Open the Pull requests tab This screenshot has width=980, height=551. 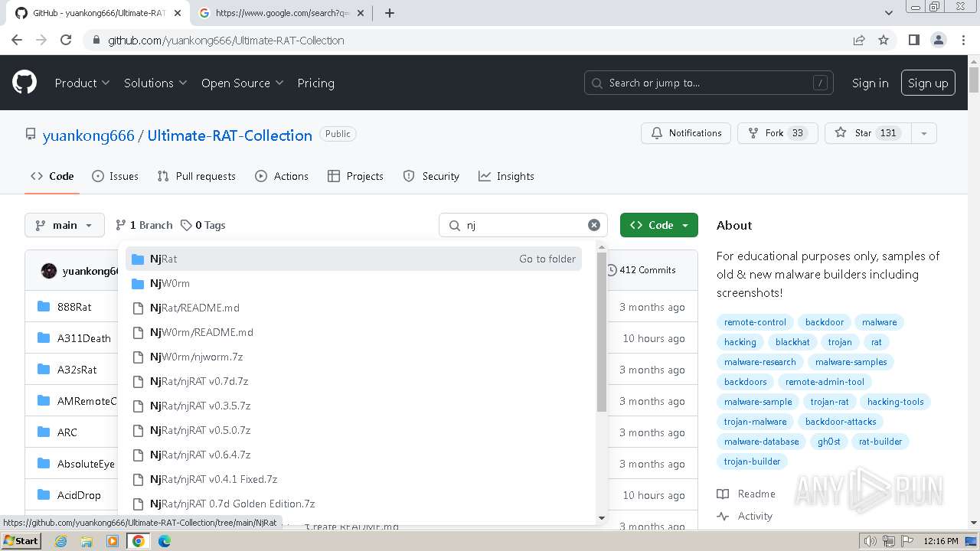tap(196, 176)
